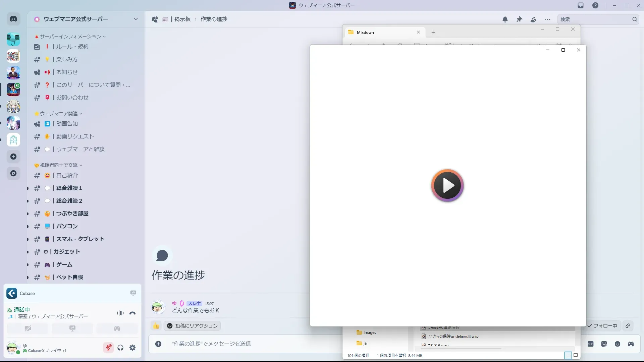Unmute the microphone
The width and height of the screenshot is (644, 362).
pyautogui.click(x=108, y=348)
